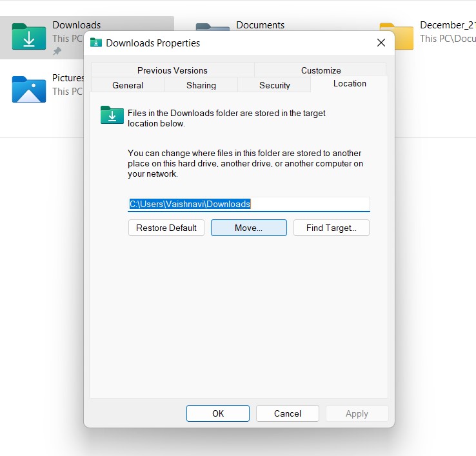The image size is (476, 456).
Task: Click the Location tab
Action: (x=350, y=84)
